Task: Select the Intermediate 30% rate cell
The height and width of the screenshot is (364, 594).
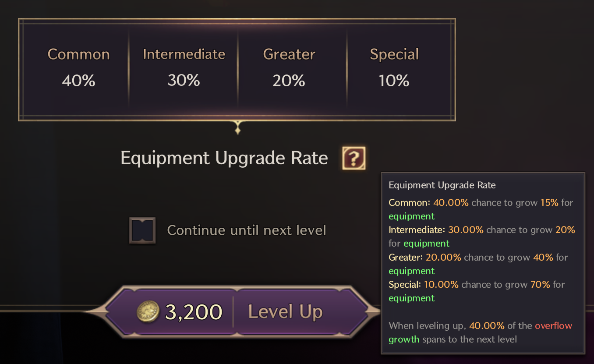Action: point(184,68)
